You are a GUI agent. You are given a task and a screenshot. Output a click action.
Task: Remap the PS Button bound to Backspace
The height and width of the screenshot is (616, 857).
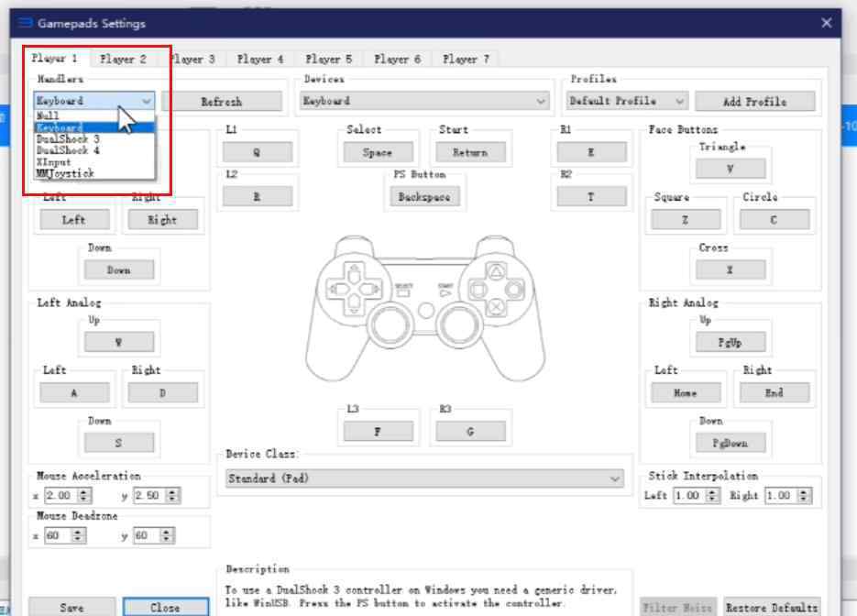pyautogui.click(x=424, y=197)
